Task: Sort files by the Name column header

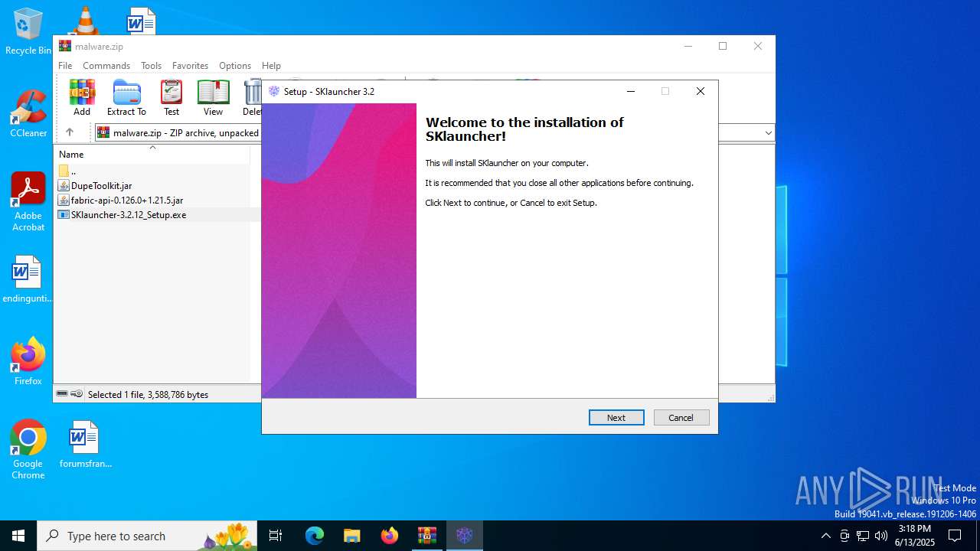Action: point(152,154)
